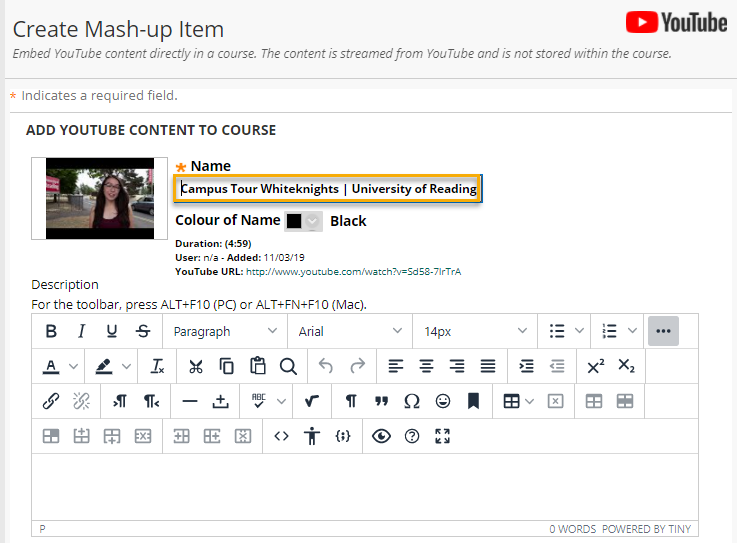Preview content with the eye icon
This screenshot has height=543, width=737.
pyautogui.click(x=381, y=436)
